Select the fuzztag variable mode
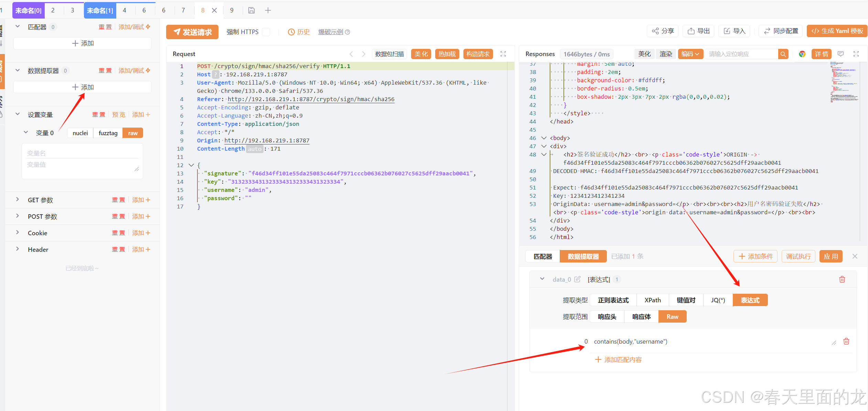This screenshot has width=868, height=411. 108,133
